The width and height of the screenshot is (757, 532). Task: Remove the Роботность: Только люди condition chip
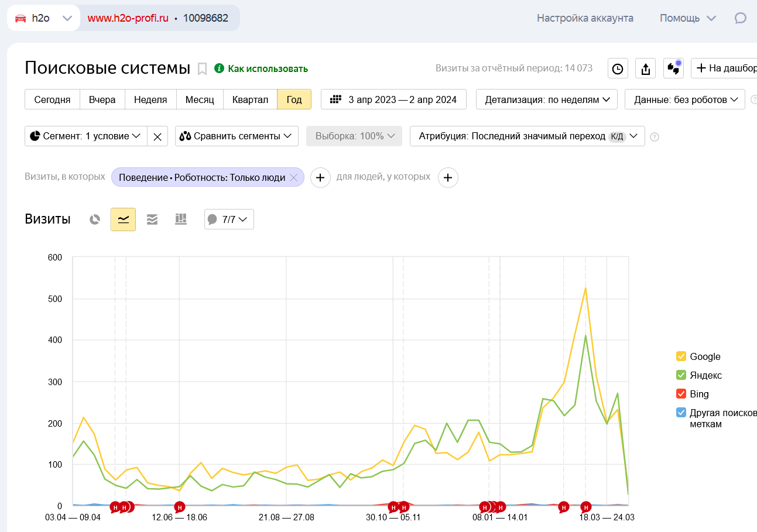[294, 177]
